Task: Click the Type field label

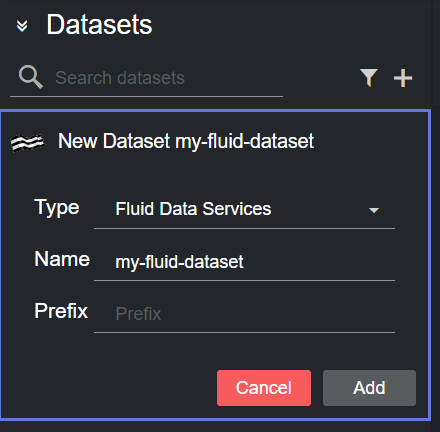Action: [x=57, y=208]
